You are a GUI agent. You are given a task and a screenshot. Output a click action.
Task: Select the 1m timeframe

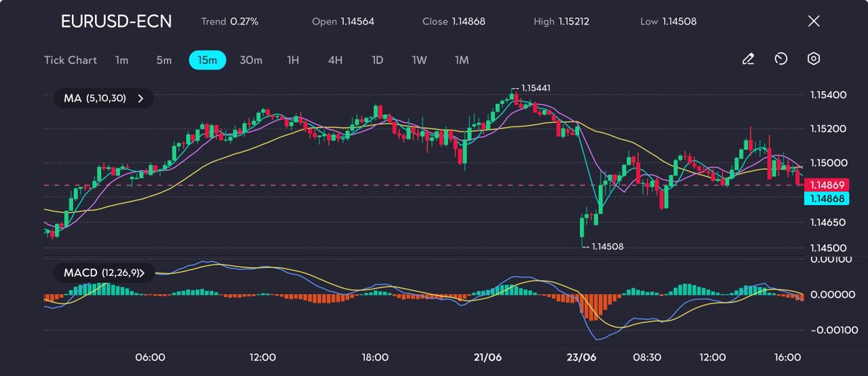pyautogui.click(x=121, y=60)
